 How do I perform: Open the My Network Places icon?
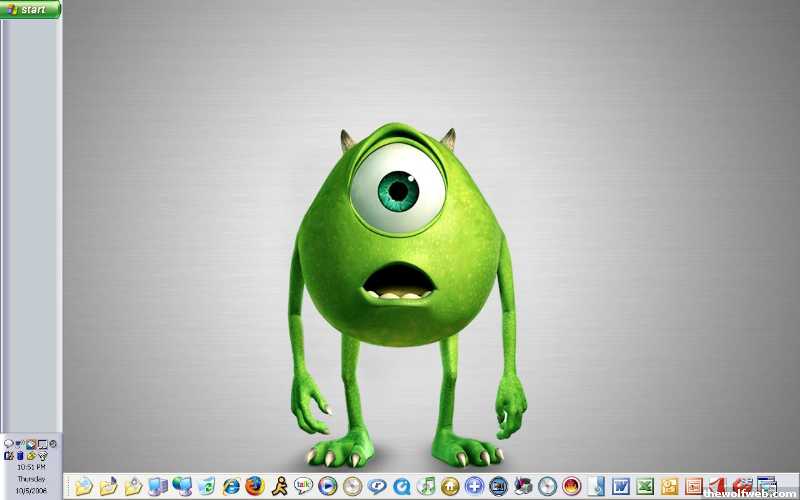(x=181, y=486)
